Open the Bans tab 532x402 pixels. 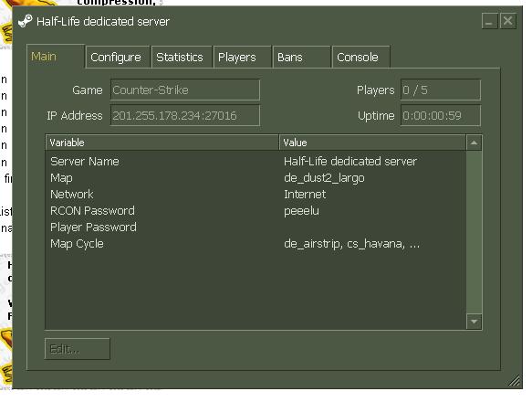tap(301, 57)
